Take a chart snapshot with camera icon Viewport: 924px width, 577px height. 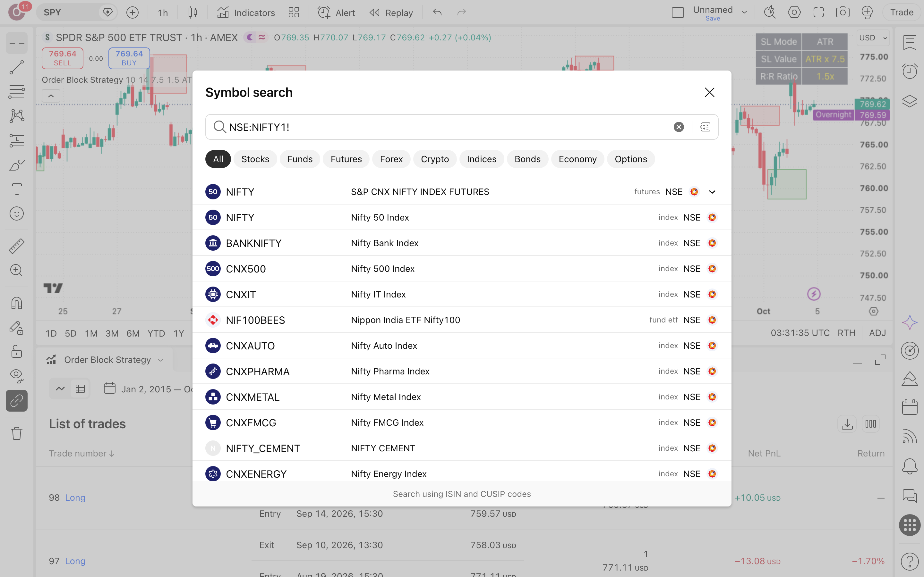click(x=843, y=13)
